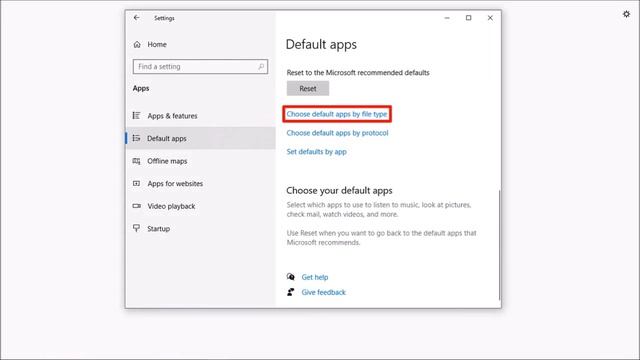Click the Choose your default apps heading

click(339, 191)
